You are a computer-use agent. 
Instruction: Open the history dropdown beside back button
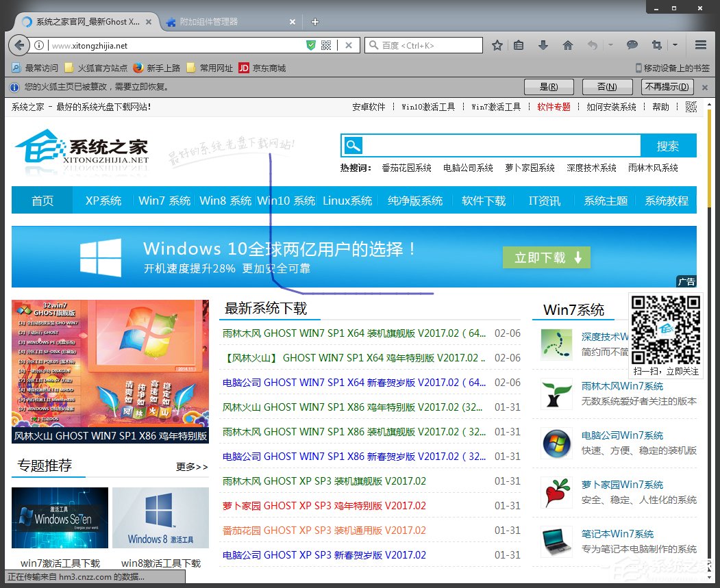[610, 44]
